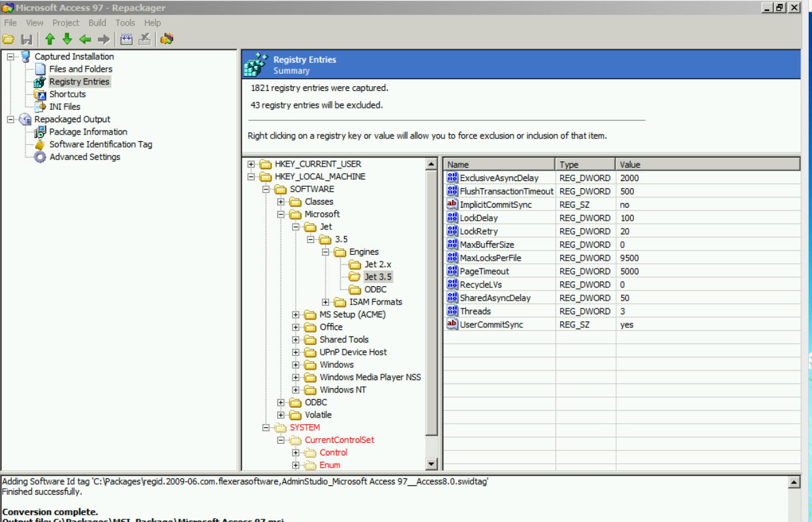
Task: Click the value 9500 for MaxLocksPerFile
Action: pos(629,258)
